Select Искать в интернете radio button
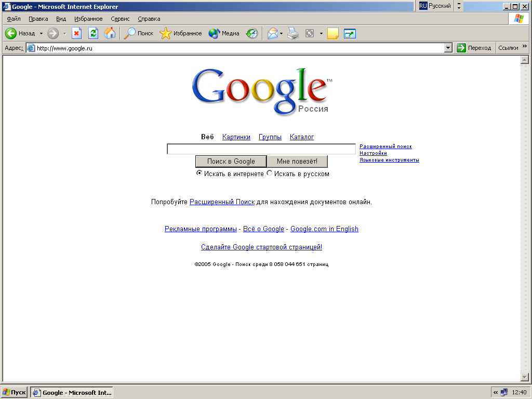532x399 pixels. (199, 173)
